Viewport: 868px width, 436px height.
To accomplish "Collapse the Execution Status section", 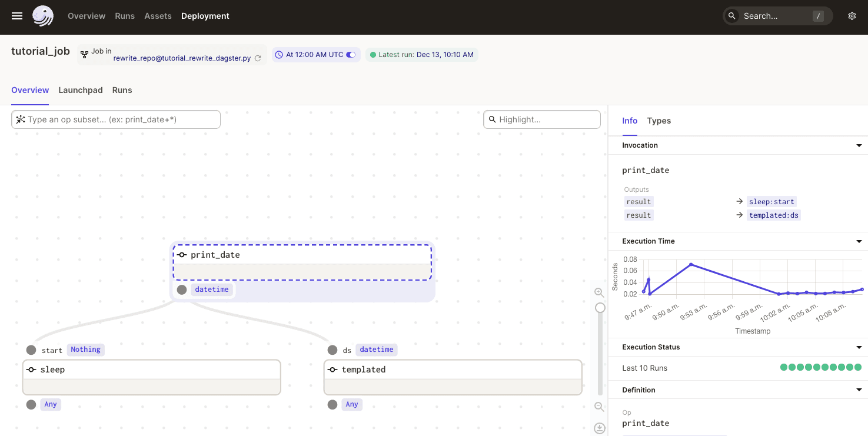I will pyautogui.click(x=859, y=347).
